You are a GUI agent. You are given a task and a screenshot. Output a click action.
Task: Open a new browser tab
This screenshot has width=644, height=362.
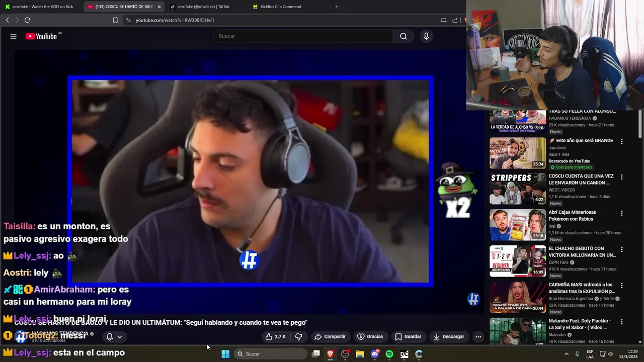click(x=337, y=7)
